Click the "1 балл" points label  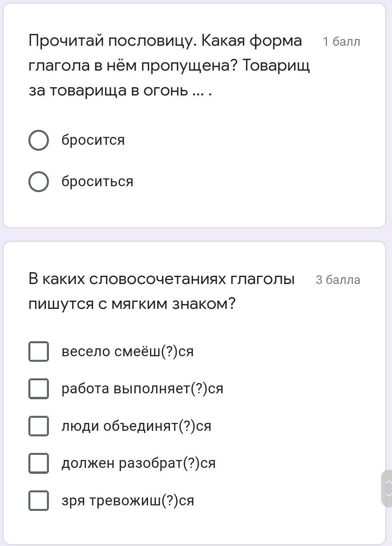tap(341, 41)
